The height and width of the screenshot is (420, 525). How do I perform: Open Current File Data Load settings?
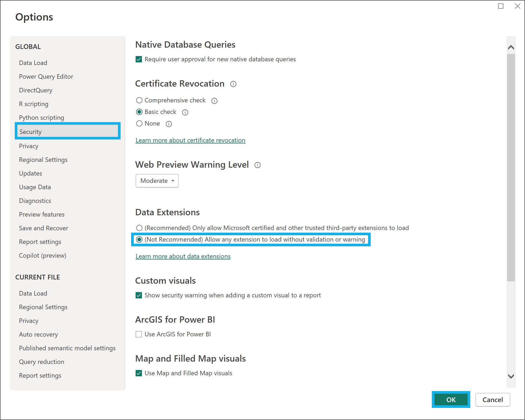(x=33, y=293)
